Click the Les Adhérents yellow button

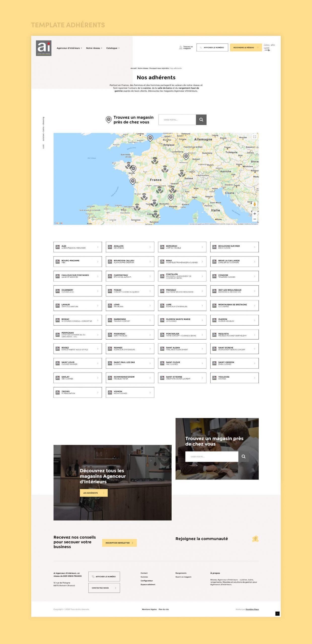pyautogui.click(x=94, y=493)
